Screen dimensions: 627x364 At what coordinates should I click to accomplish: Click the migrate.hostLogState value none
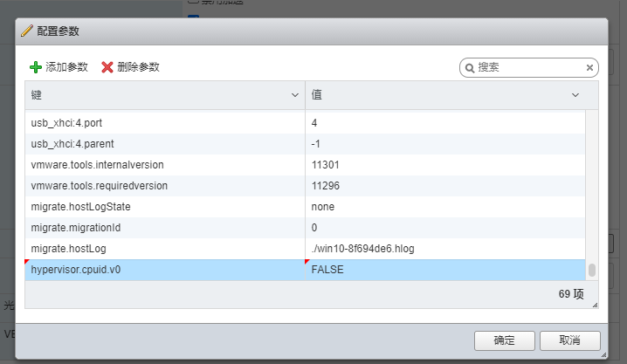[x=323, y=207]
